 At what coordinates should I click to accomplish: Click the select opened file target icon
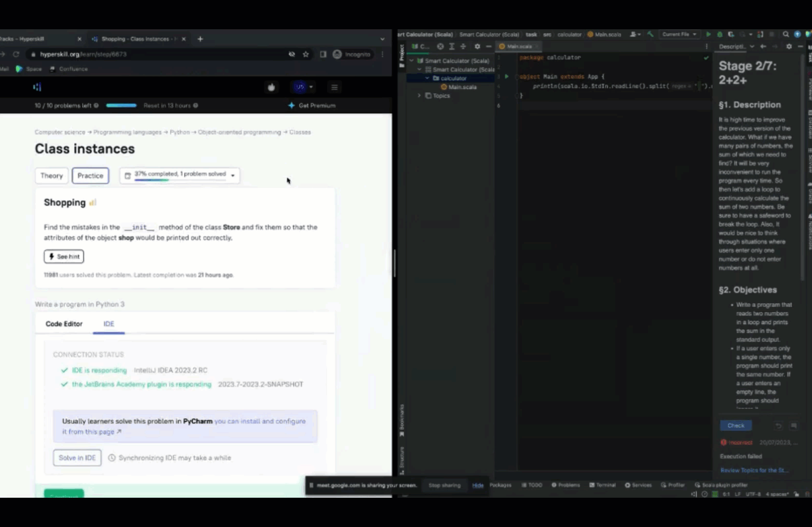click(440, 46)
